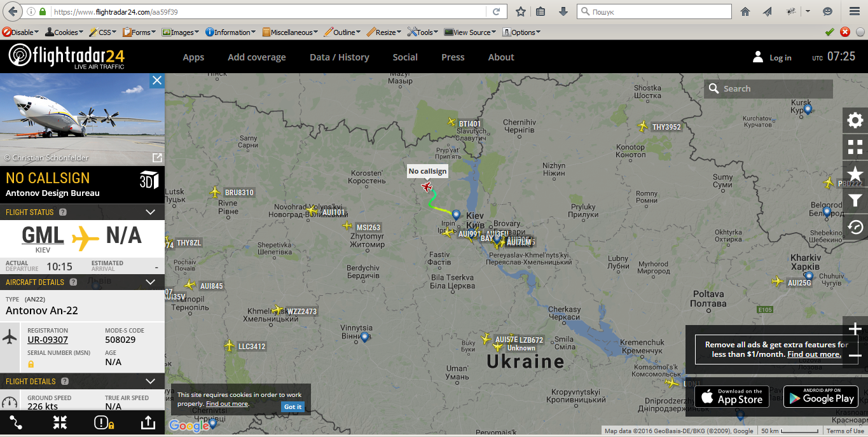The width and height of the screenshot is (868, 437).
Task: Open the map filter funnel icon
Action: click(855, 200)
